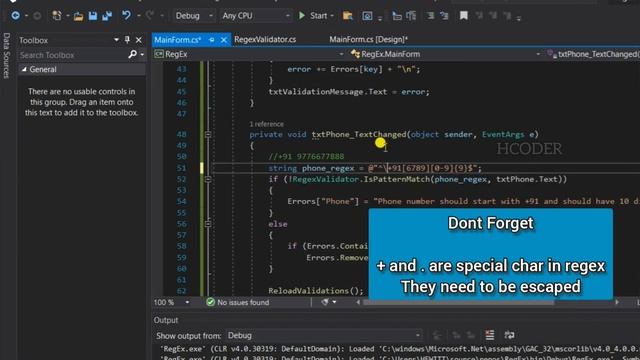Collapse the General toolbox group
This screenshot has height=360, width=640.
[24, 69]
